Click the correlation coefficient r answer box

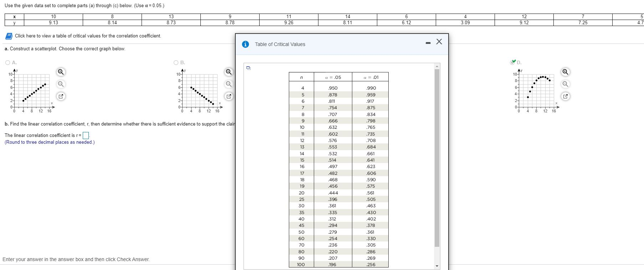(86, 136)
